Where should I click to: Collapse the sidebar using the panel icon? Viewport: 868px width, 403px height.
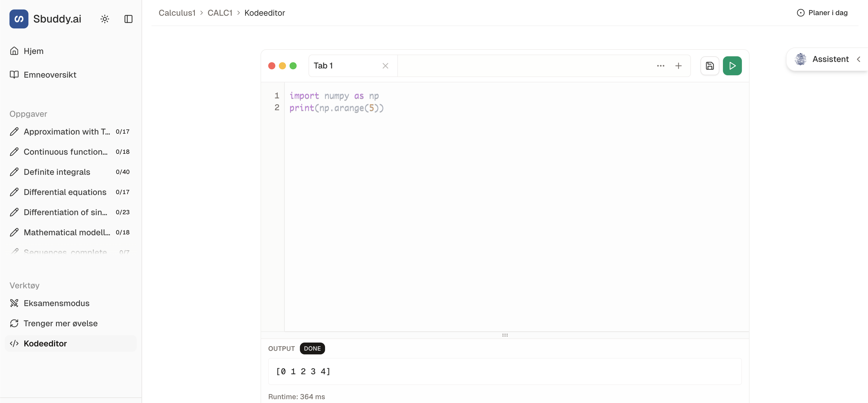coord(128,19)
